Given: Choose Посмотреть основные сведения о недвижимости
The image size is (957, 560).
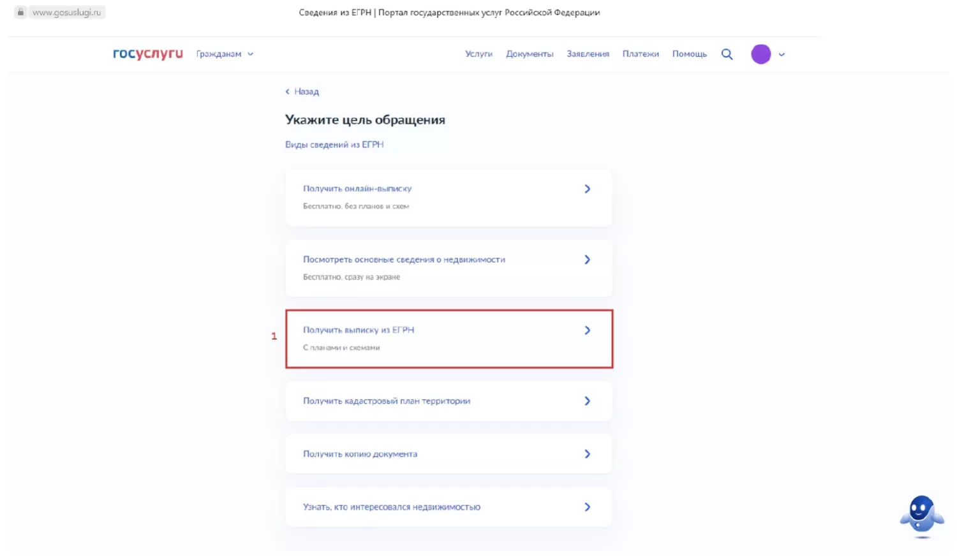Looking at the screenshot, I should tap(449, 269).
